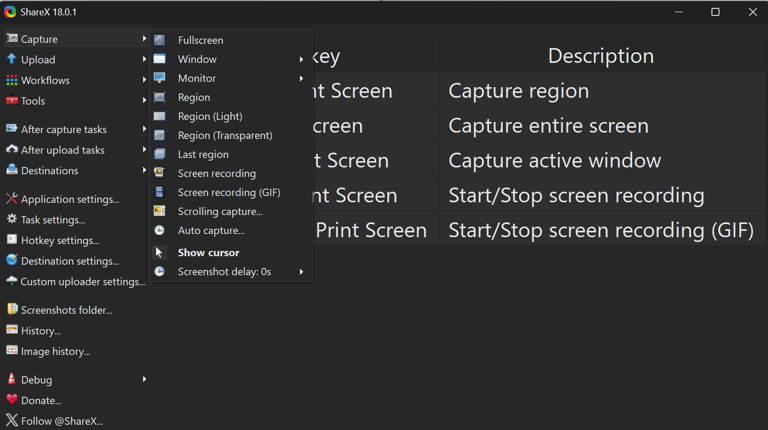768x430 pixels.
Task: Click the Screen recording icon
Action: click(x=159, y=173)
